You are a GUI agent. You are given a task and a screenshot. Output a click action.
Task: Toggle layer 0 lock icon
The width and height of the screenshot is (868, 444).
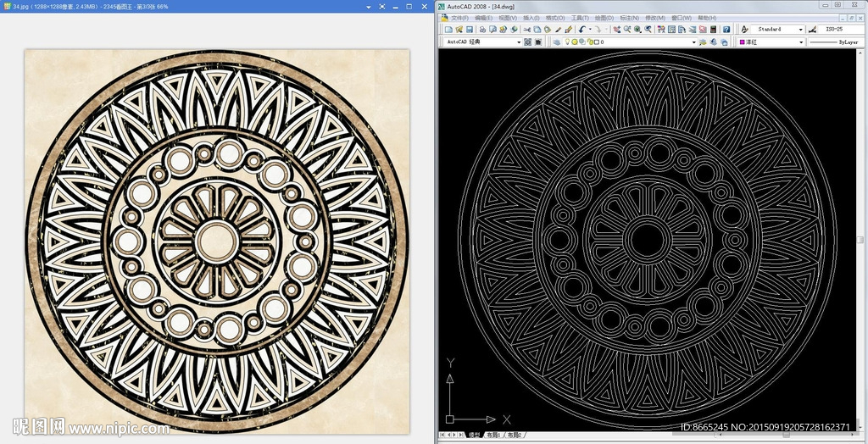[590, 42]
